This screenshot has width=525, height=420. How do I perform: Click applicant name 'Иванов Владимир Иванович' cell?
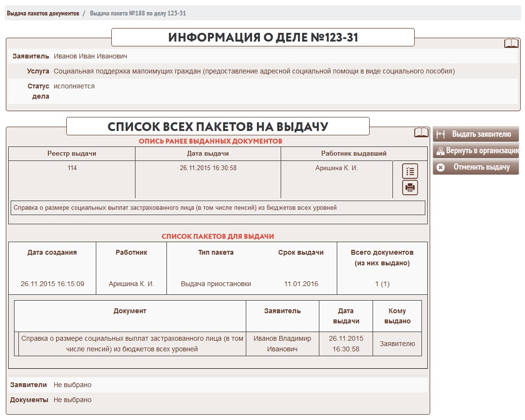click(x=282, y=344)
